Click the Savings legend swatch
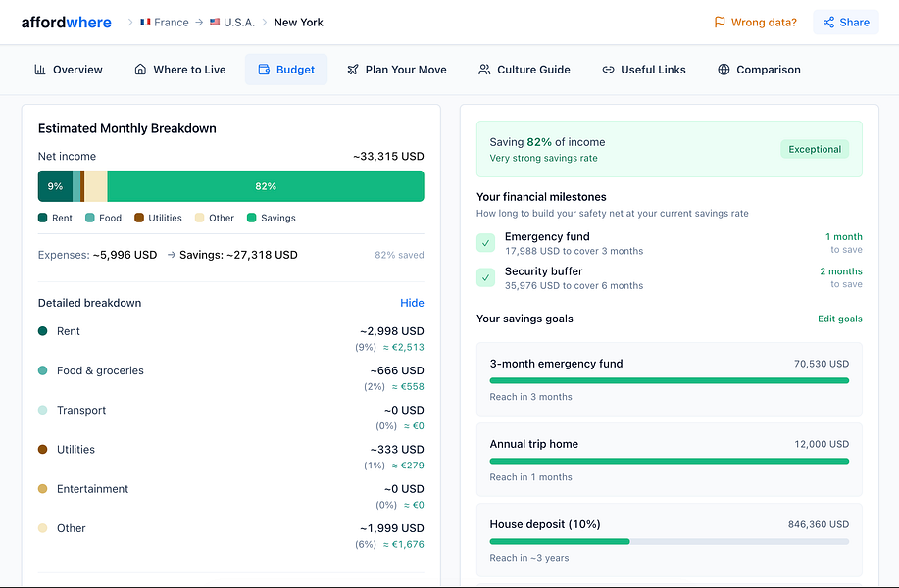 (251, 218)
